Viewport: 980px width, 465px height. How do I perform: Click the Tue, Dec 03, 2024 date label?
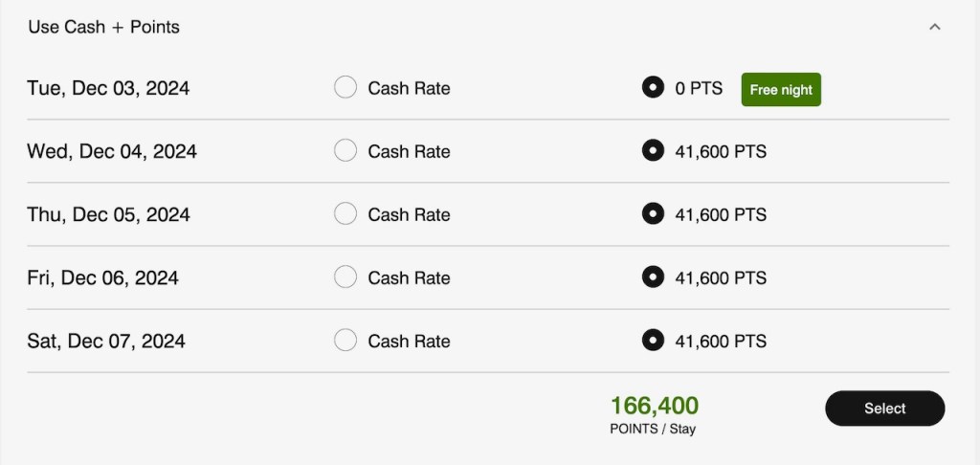[x=108, y=88]
